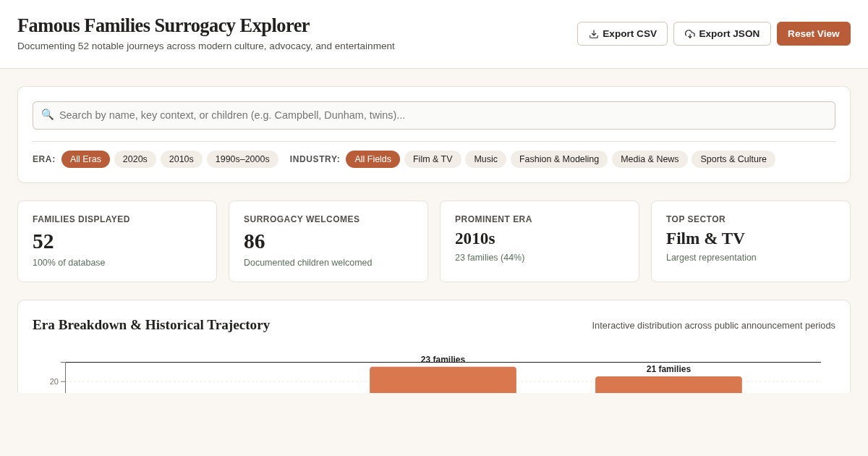
Task: Click the 20 axis tick label
Action: click(54, 381)
